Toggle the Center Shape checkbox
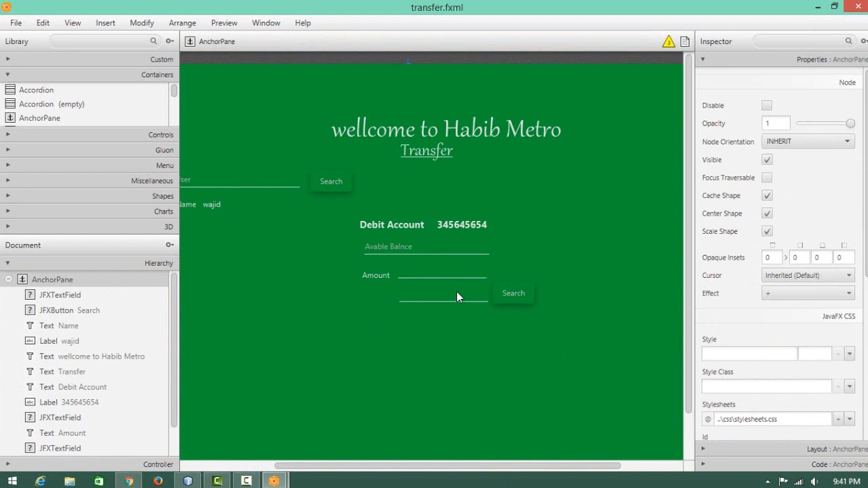Screen dimensions: 868x488 click(767, 213)
